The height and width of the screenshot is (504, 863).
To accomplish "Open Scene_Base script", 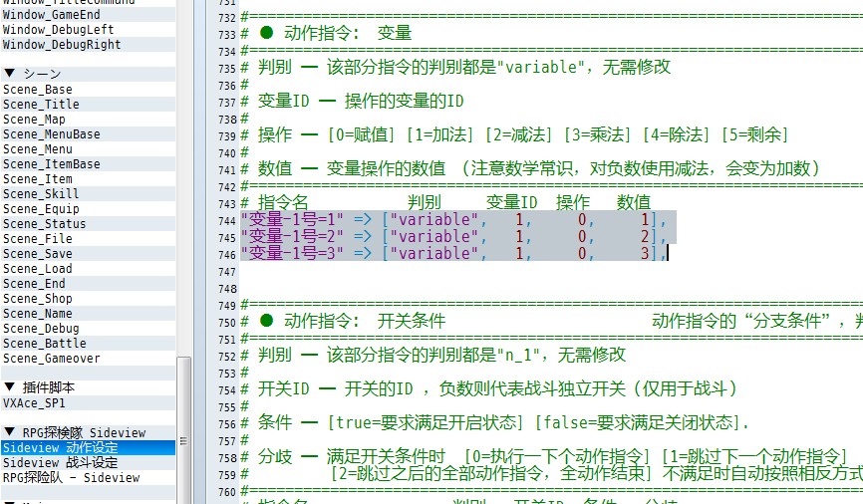I will (88, 89).
